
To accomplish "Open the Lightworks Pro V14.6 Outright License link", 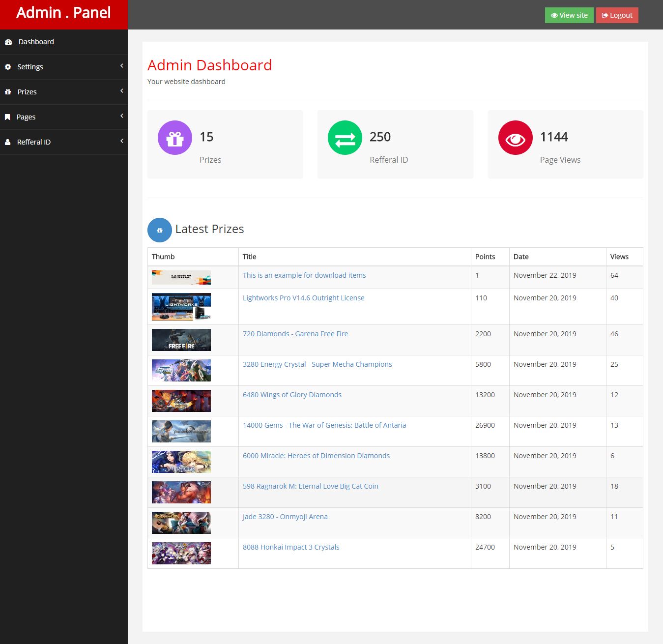I will pos(303,298).
